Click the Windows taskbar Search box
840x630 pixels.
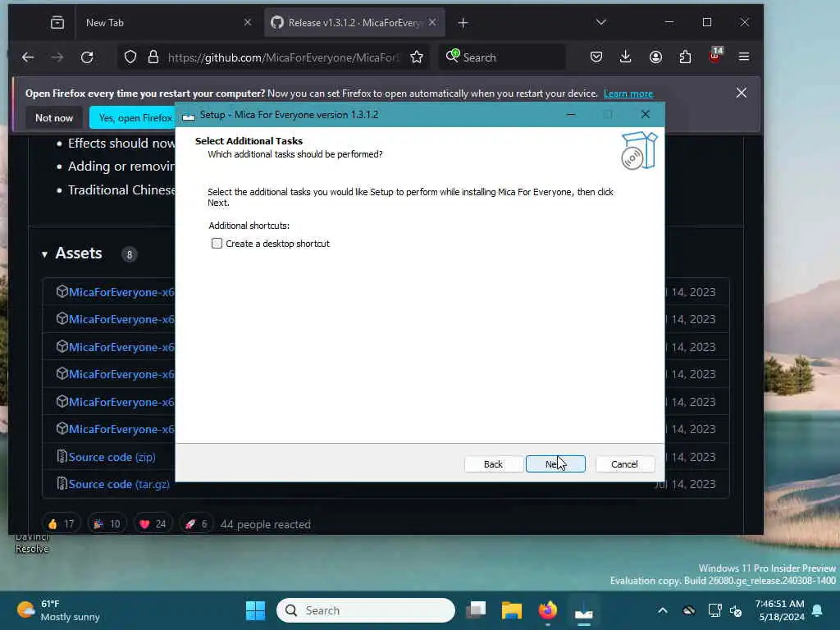tap(366, 610)
